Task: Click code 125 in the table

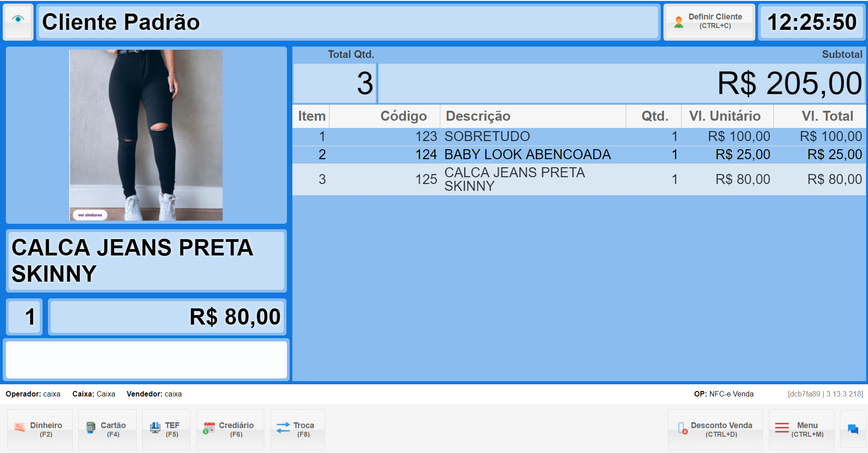Action: pos(426,179)
